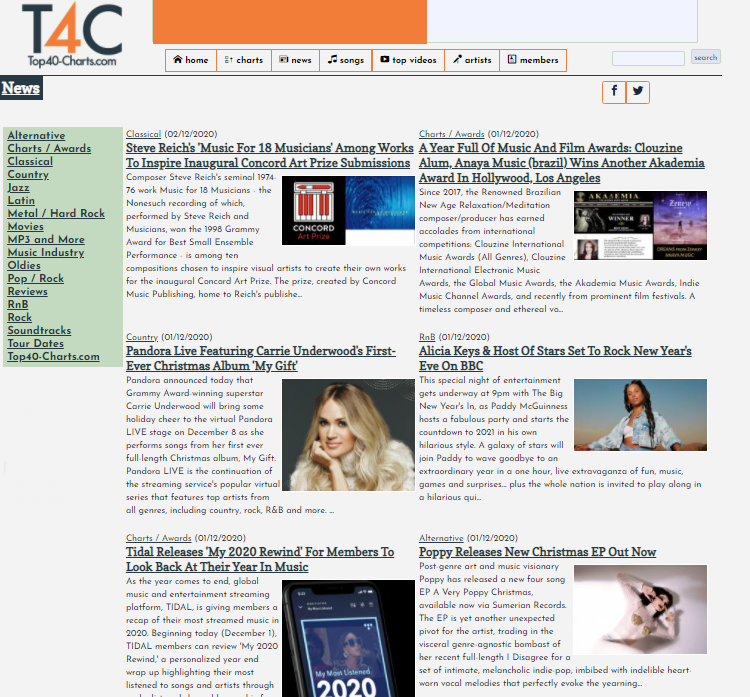Open the home menu item
The width and height of the screenshot is (750, 697).
coord(191,60)
